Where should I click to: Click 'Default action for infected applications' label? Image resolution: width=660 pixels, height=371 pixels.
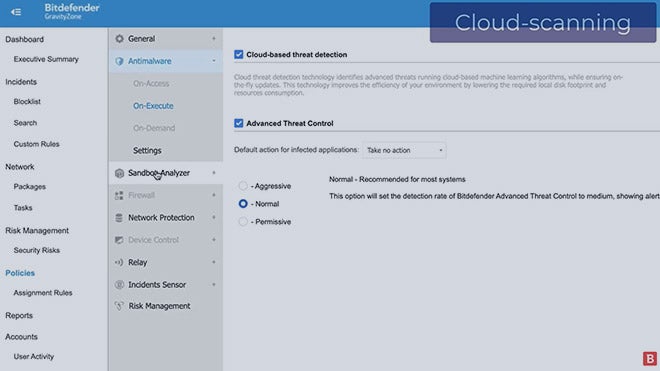(x=296, y=149)
